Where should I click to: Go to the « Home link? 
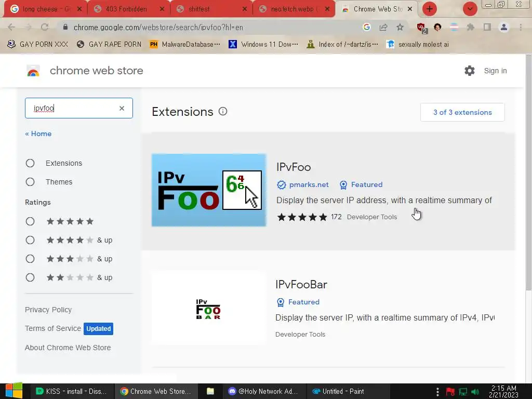point(38,134)
